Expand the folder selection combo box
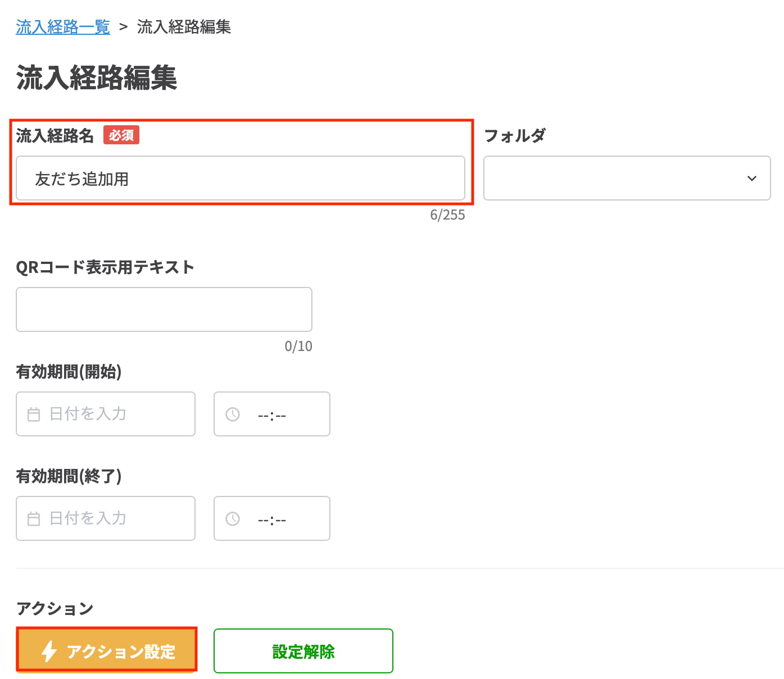Viewport: 784px width, 679px height. pyautogui.click(x=627, y=179)
